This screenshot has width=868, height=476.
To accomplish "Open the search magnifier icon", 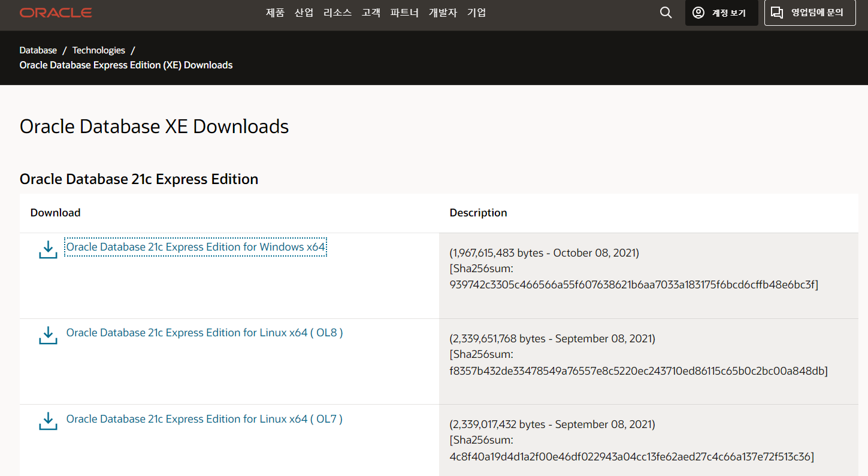I will coord(666,13).
